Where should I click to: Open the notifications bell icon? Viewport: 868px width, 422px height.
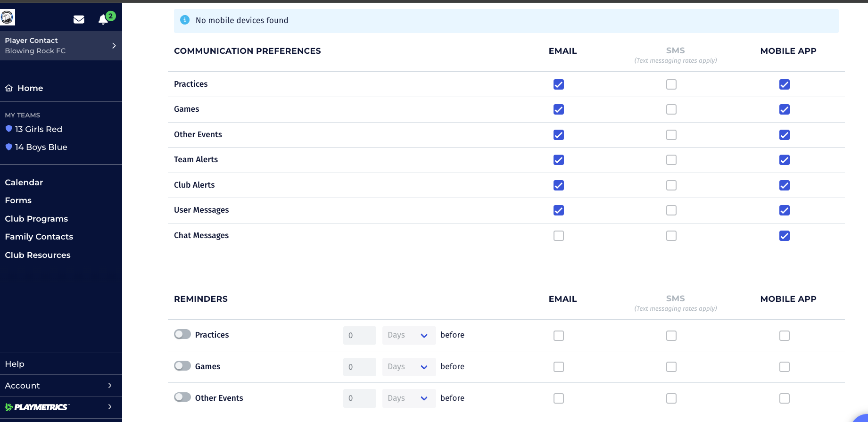click(103, 19)
